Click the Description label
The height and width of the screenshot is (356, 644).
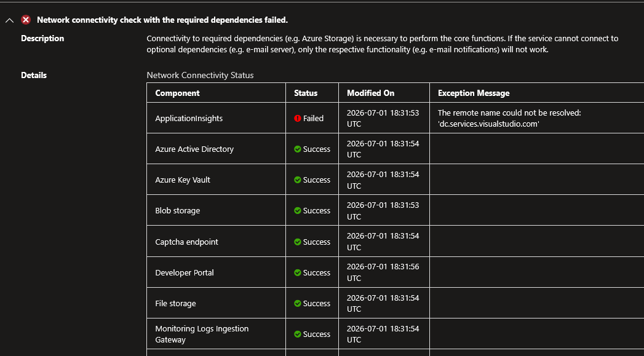pos(42,38)
